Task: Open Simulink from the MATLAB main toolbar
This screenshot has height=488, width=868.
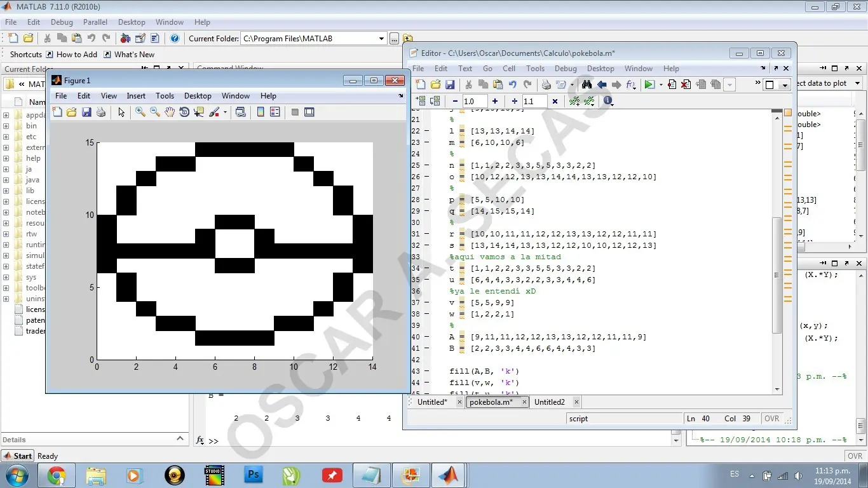Action: click(x=125, y=38)
